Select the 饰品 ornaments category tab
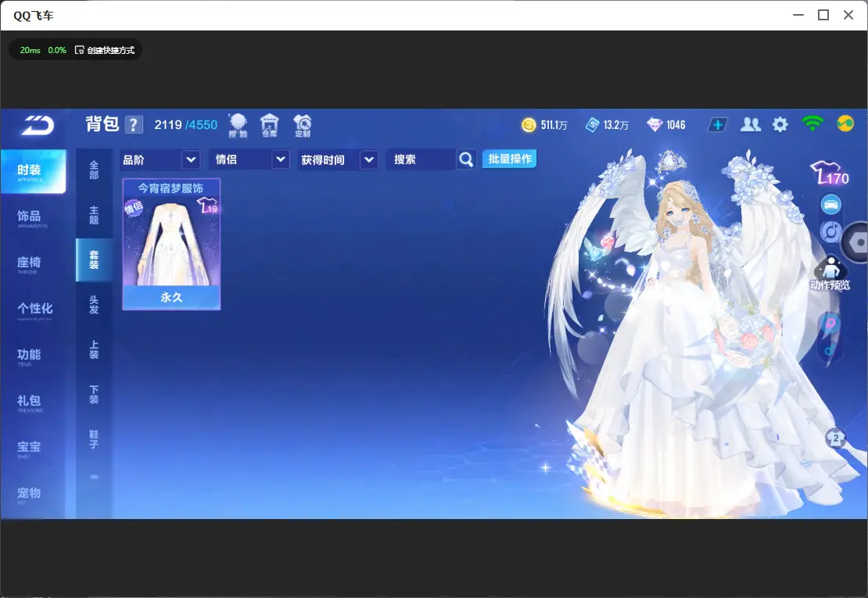868x598 pixels. (x=32, y=218)
